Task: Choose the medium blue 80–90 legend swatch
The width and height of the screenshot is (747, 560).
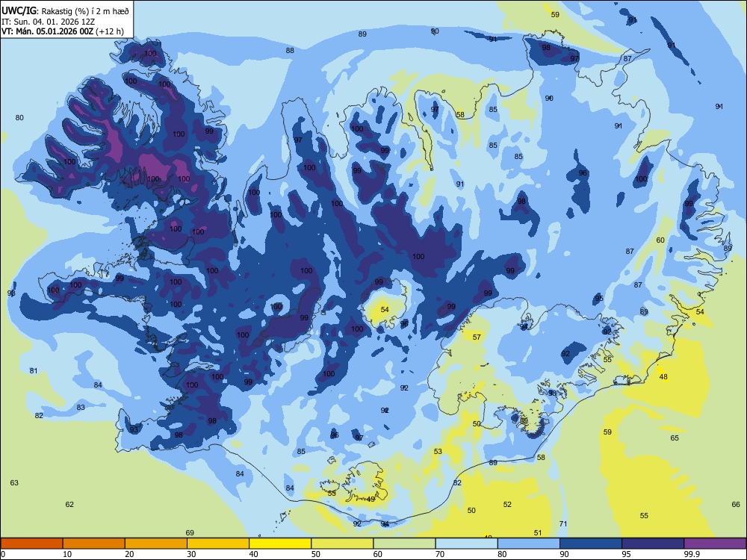Action: 529,544
